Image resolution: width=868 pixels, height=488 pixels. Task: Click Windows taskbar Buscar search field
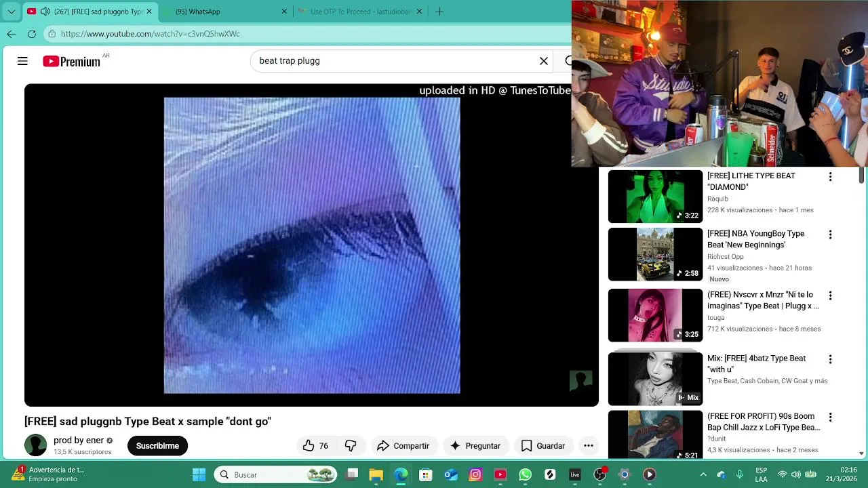276,474
